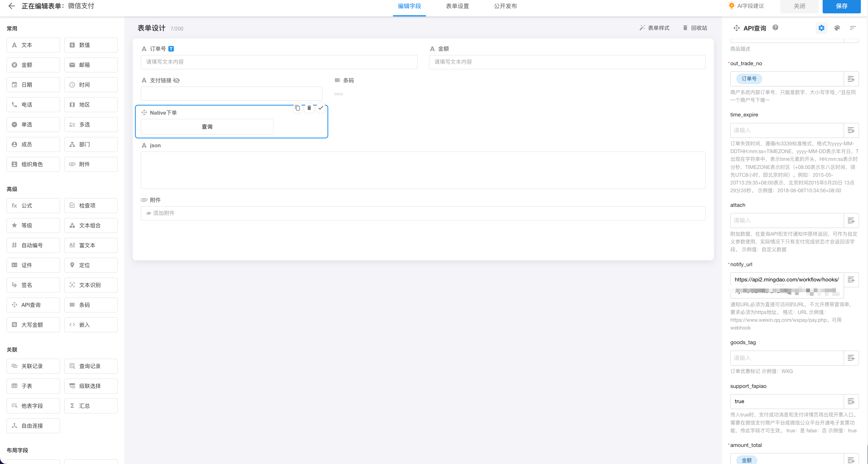Click the third sort-lines icon in API查询 header

pos(852,28)
